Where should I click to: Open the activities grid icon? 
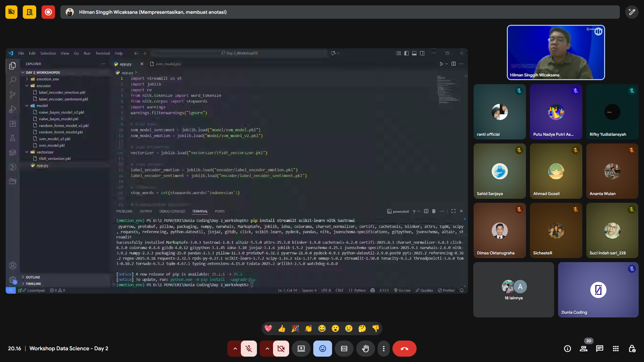point(616,349)
